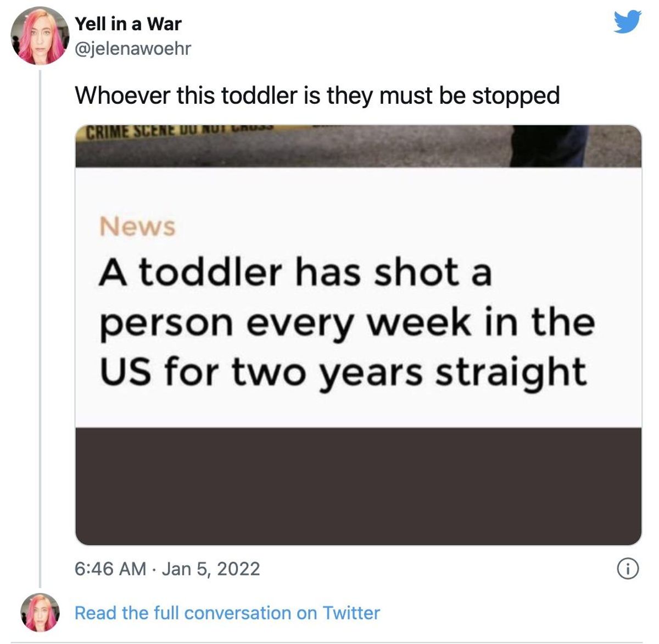
Task: Open the dark bottom area of the image
Action: click(x=358, y=486)
